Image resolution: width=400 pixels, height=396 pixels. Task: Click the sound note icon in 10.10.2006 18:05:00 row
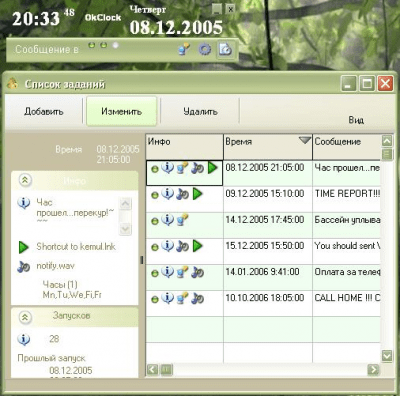[197, 299]
